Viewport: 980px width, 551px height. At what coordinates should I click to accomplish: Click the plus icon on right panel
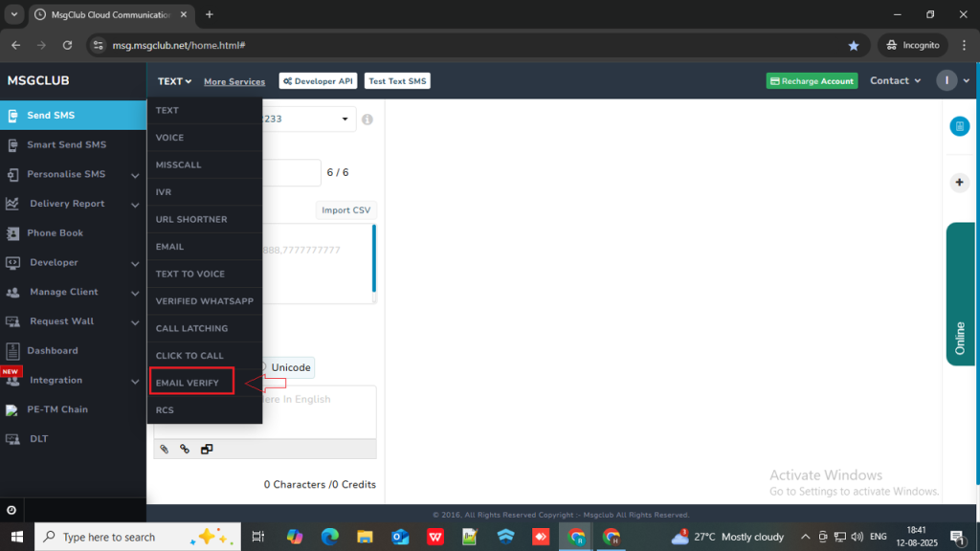click(959, 183)
